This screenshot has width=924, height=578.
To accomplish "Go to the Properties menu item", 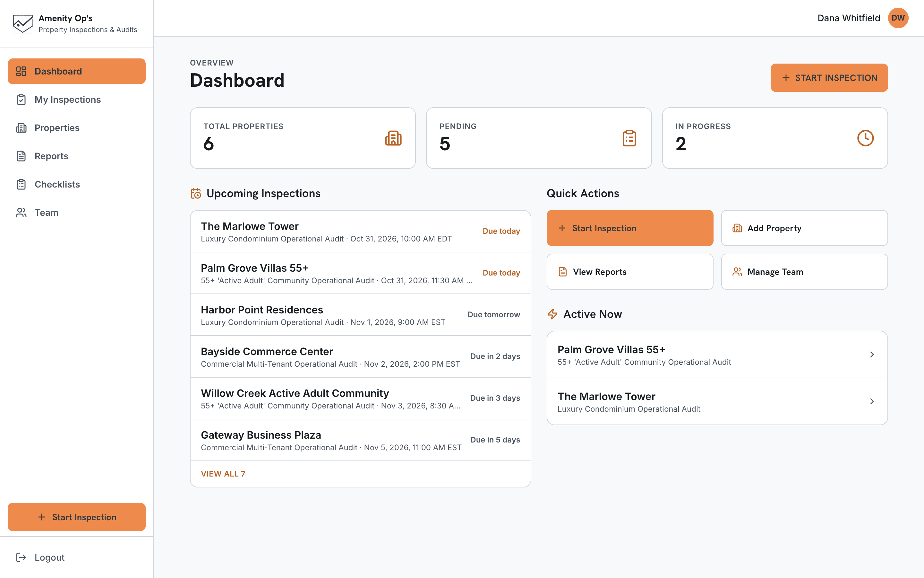I will click(76, 128).
